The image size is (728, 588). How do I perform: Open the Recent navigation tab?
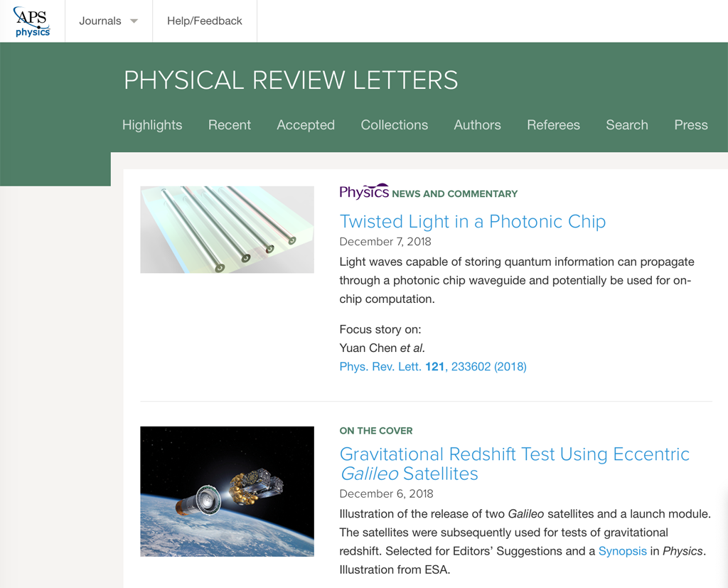230,125
